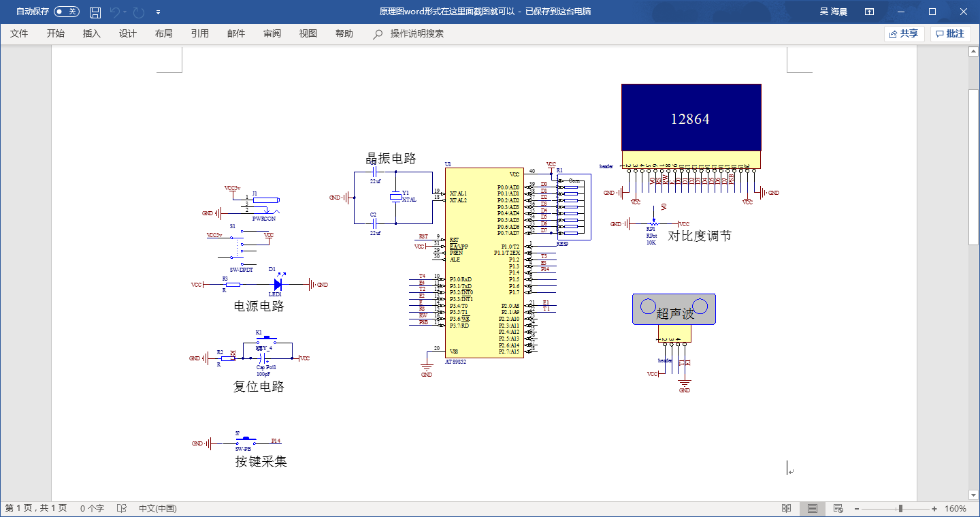The height and width of the screenshot is (517, 980).
Task: Switch to Web Layout view icon
Action: 838,508
